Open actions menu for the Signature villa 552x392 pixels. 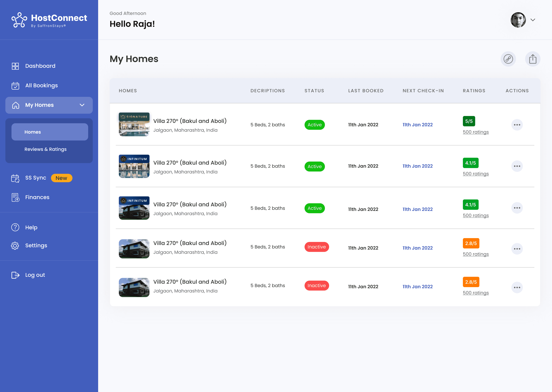click(517, 125)
